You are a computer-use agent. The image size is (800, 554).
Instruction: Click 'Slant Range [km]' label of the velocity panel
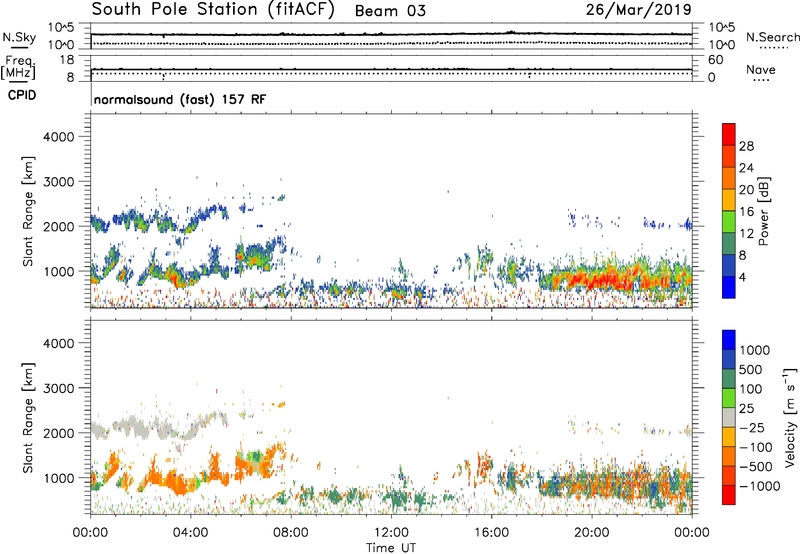click(x=28, y=418)
